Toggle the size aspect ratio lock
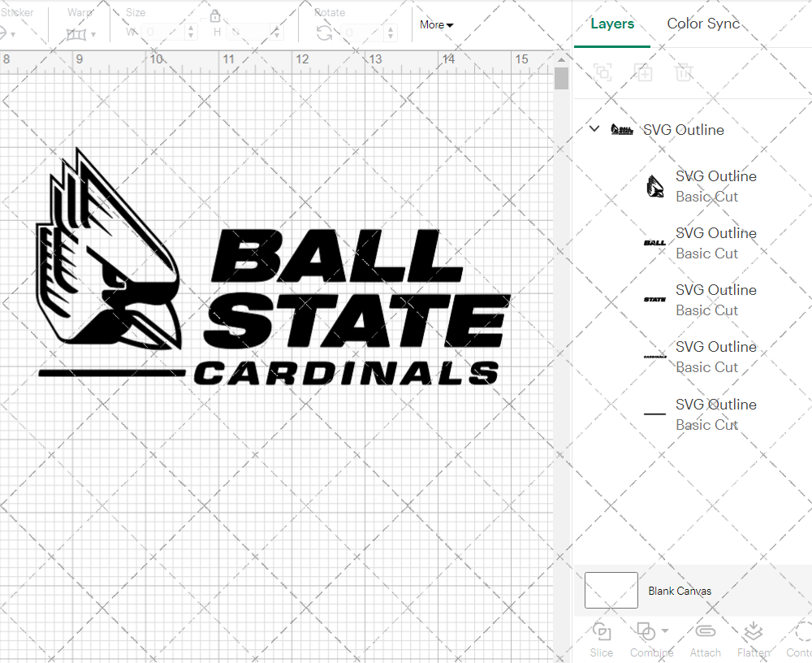This screenshot has height=663, width=812. tap(216, 15)
